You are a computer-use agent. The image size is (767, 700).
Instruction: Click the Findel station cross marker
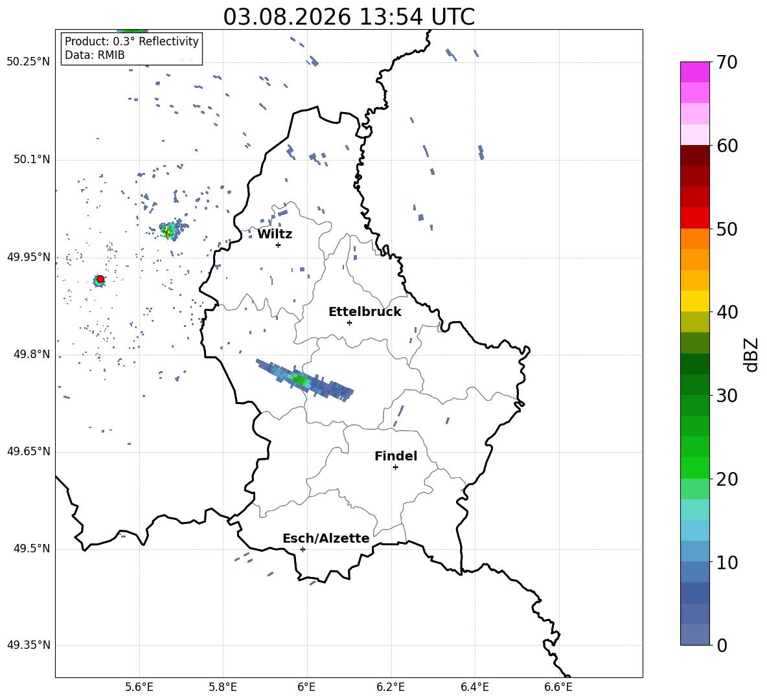pos(395,468)
